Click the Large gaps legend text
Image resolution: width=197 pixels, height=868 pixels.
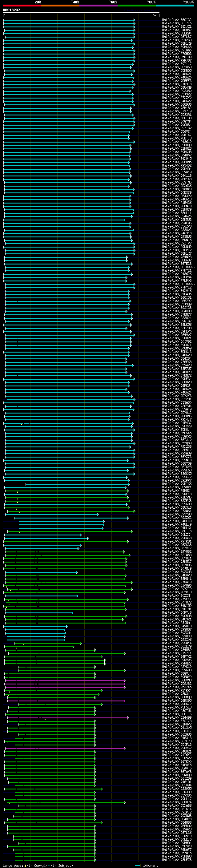[38, 866]
